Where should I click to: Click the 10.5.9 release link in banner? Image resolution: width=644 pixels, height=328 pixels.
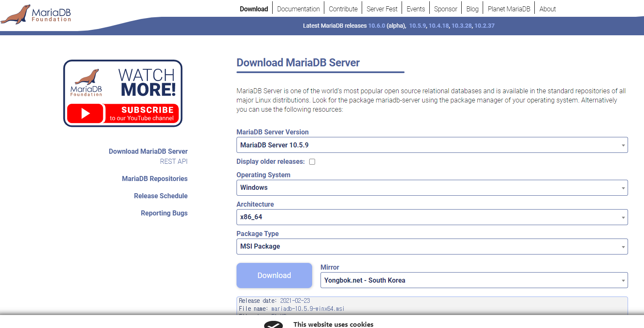pyautogui.click(x=417, y=26)
